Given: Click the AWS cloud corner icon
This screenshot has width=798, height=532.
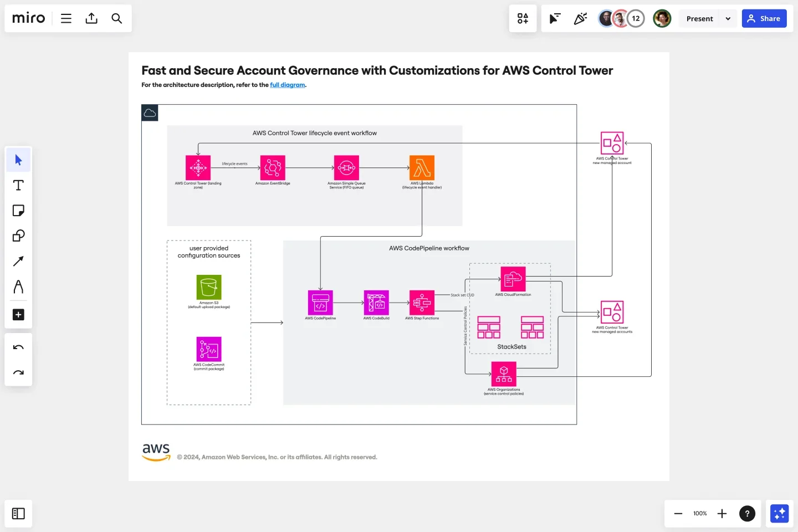Looking at the screenshot, I should (x=150, y=113).
